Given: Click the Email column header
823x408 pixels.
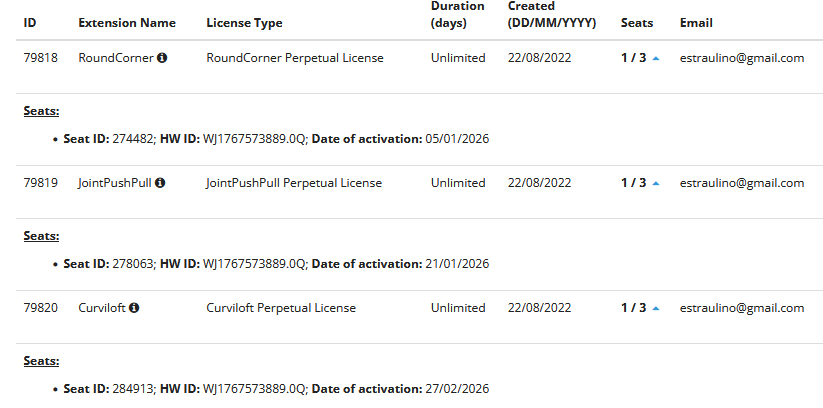Looking at the screenshot, I should click(x=696, y=23).
